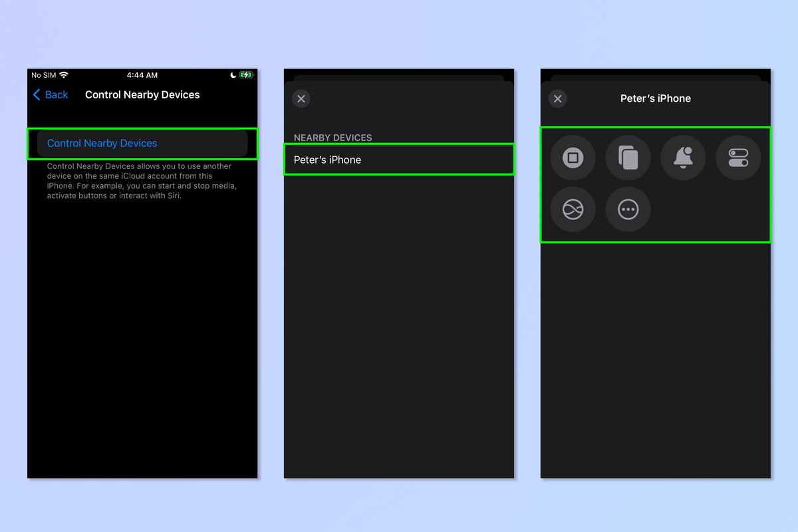Tap the No SIM status label
Image resolution: width=798 pixels, height=532 pixels.
[45, 75]
